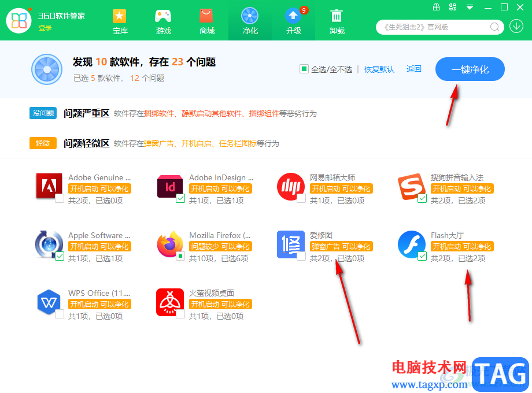Click WPS Office 开机启动 可以净化 tag
Viewport: 532px width, 393px height.
point(99,304)
